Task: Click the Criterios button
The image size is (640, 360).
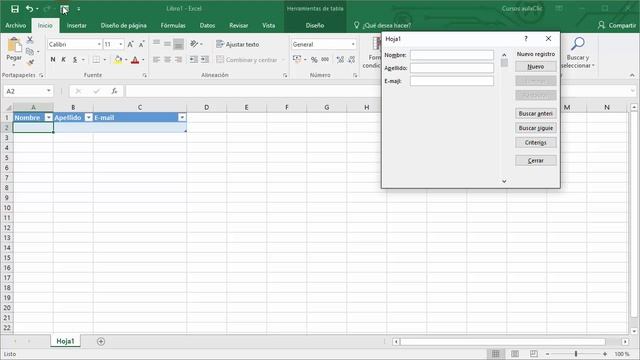Action: 536,142
